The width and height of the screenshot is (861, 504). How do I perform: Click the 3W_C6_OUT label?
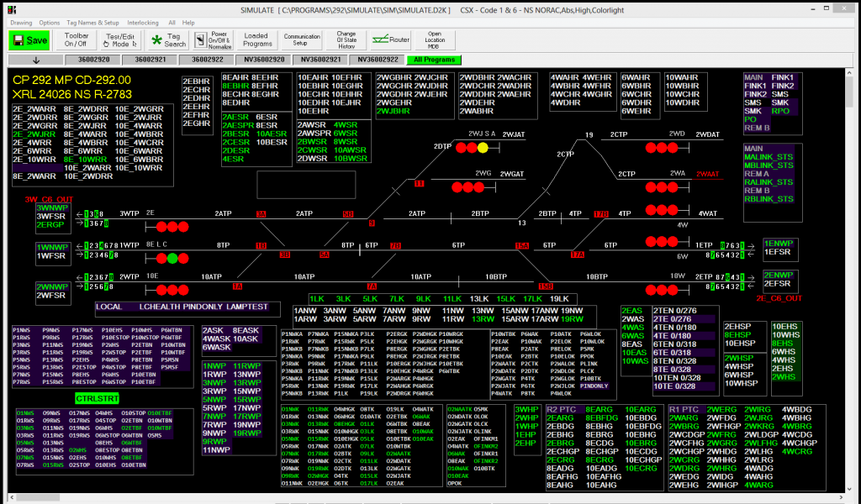[49, 200]
